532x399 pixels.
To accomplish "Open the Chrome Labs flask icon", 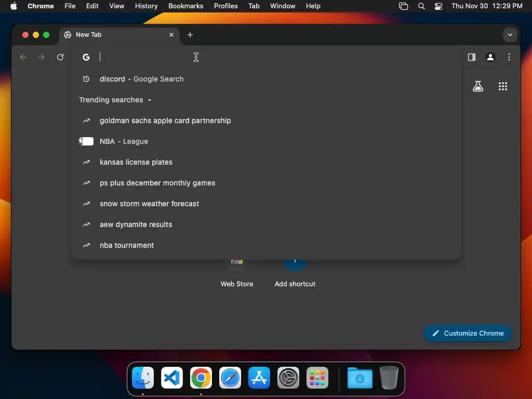I will (478, 86).
